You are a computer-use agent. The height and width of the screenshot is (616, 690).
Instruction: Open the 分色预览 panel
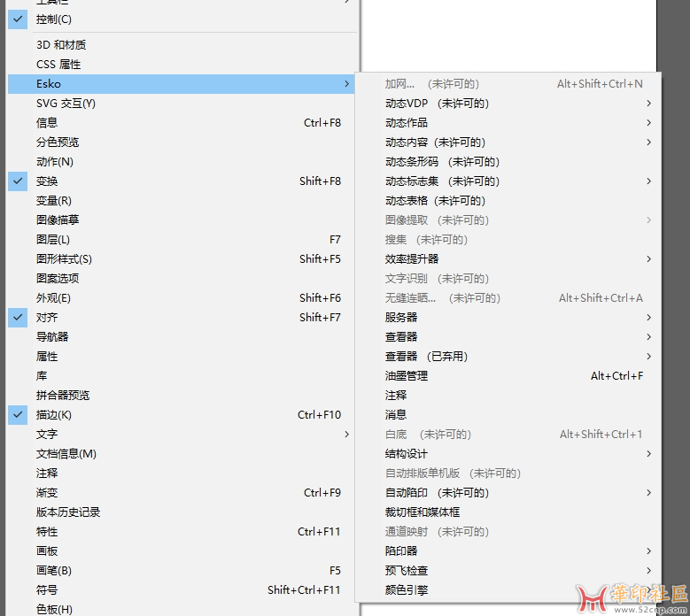pos(181,142)
